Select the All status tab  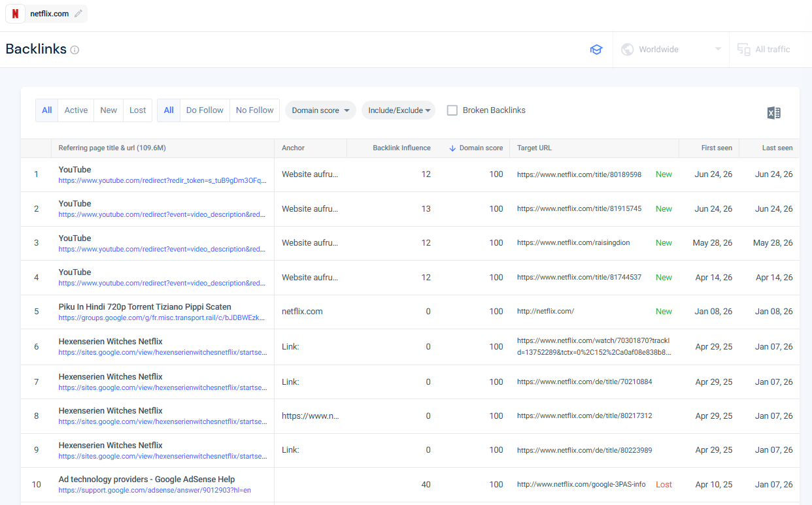point(47,110)
